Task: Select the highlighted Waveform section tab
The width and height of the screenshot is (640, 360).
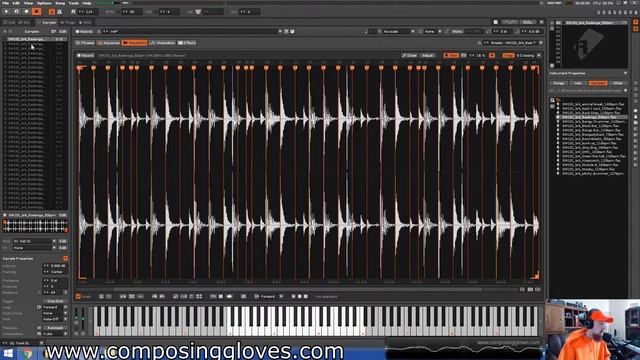Action: point(134,43)
